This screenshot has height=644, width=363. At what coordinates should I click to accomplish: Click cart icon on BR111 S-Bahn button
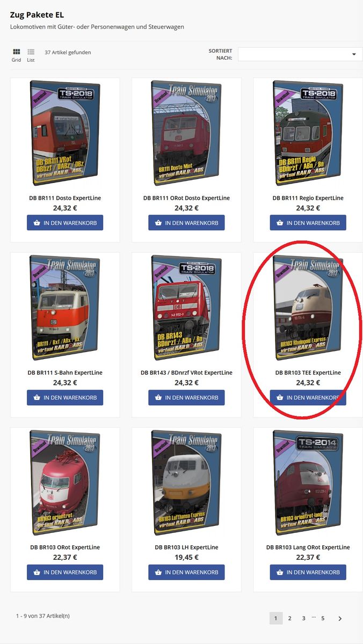click(37, 398)
